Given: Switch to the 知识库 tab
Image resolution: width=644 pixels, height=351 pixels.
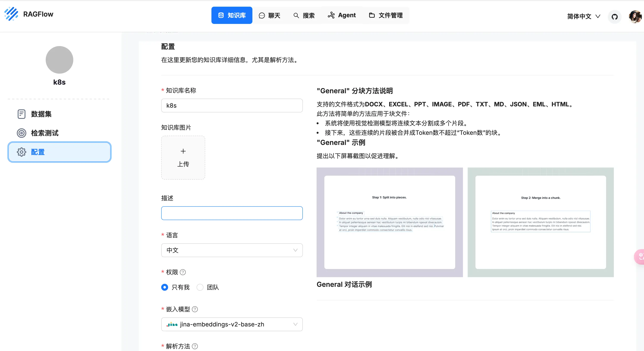Looking at the screenshot, I should 232,15.
